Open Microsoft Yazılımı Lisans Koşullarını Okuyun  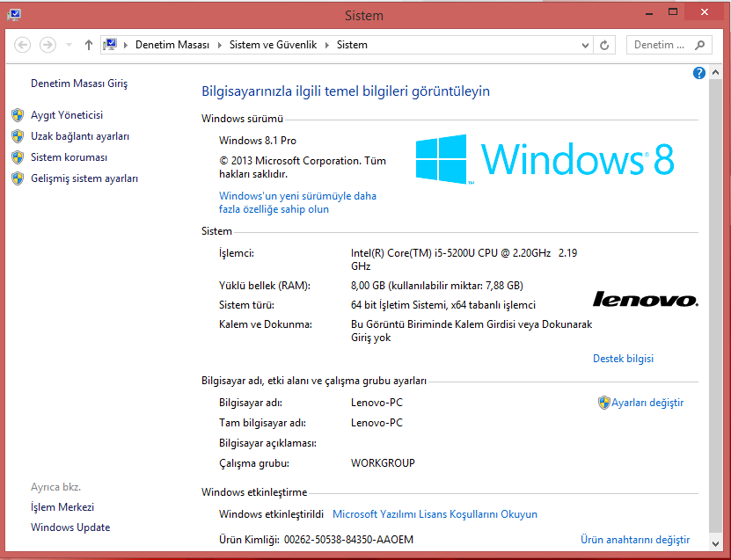[435, 514]
